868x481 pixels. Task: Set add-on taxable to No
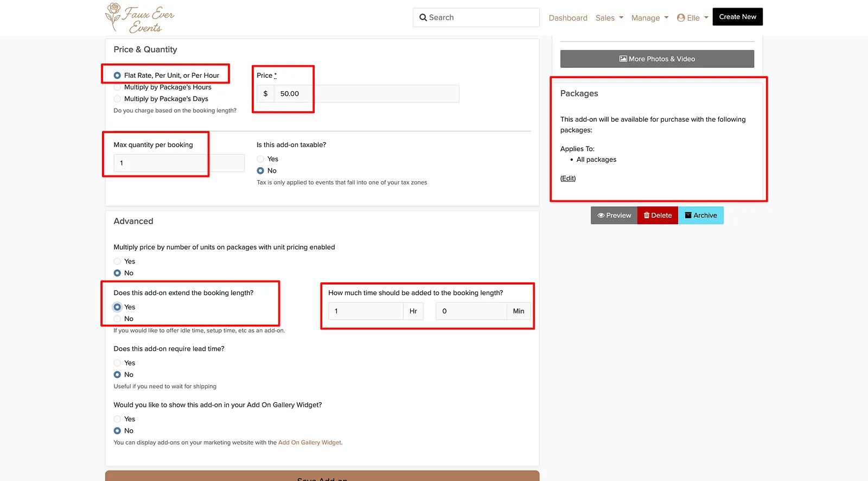pos(260,170)
